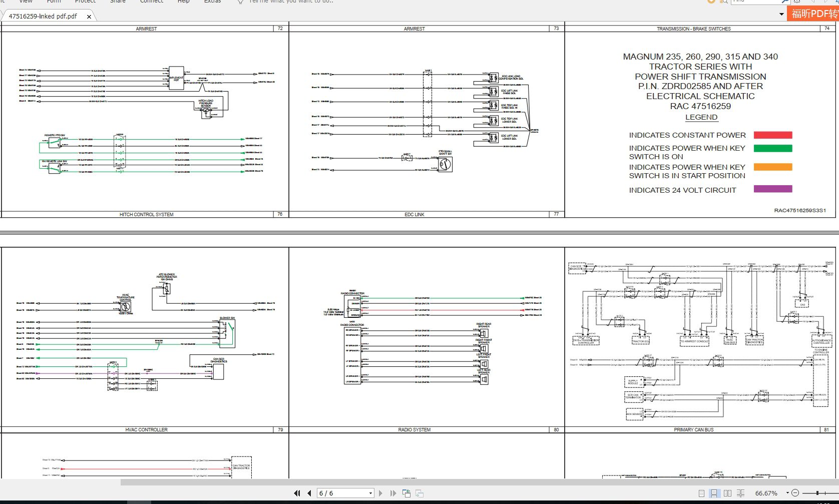Viewport: 839px width, 504px height.
Task: Switch to facing pages view
Action: [x=727, y=493]
